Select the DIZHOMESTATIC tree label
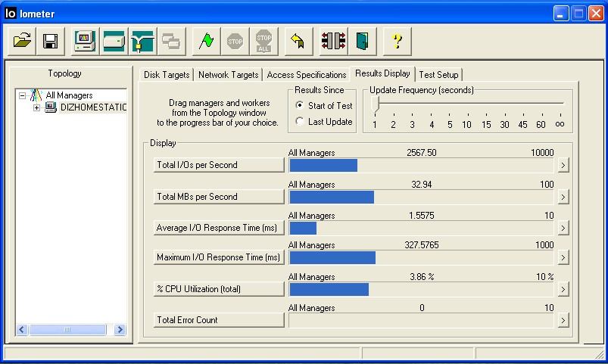 93,107
